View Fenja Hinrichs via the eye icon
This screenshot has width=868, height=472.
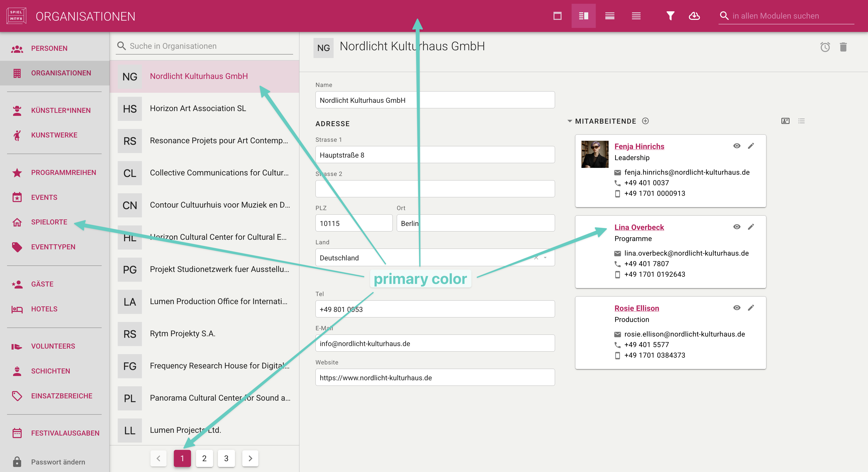tap(737, 146)
